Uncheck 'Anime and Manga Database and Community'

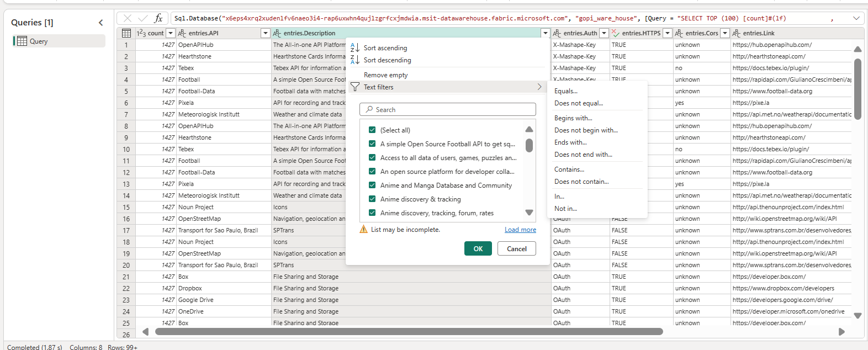pos(372,185)
